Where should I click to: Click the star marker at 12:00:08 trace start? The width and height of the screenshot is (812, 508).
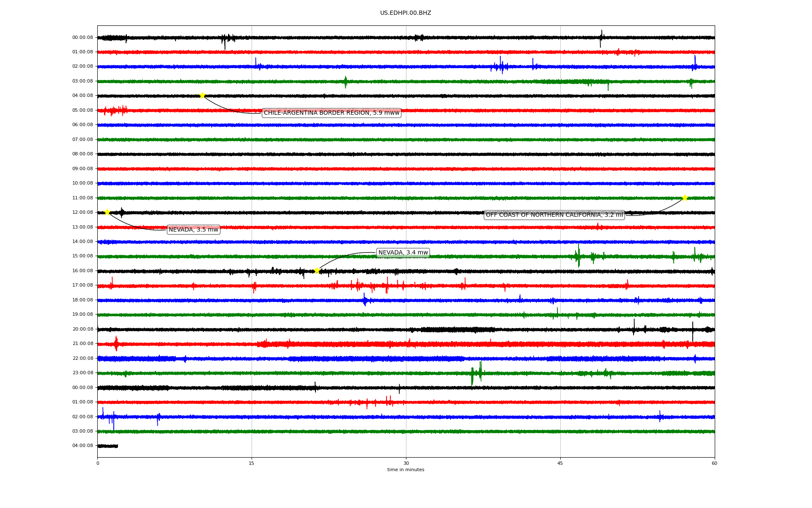[x=107, y=212]
